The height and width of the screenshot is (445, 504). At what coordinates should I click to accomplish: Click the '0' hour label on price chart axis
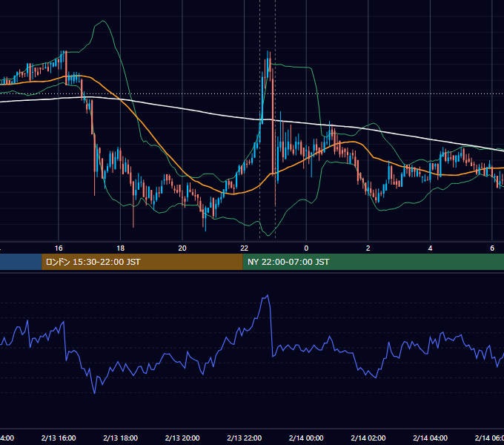pyautogui.click(x=306, y=248)
